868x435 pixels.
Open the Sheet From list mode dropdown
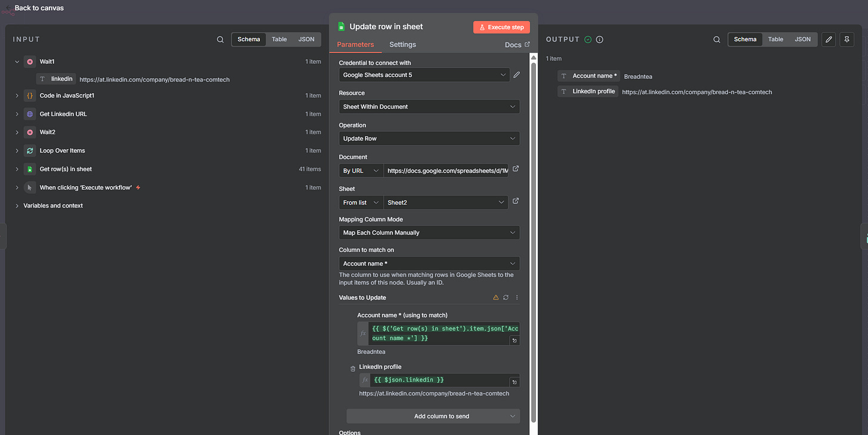coord(361,202)
